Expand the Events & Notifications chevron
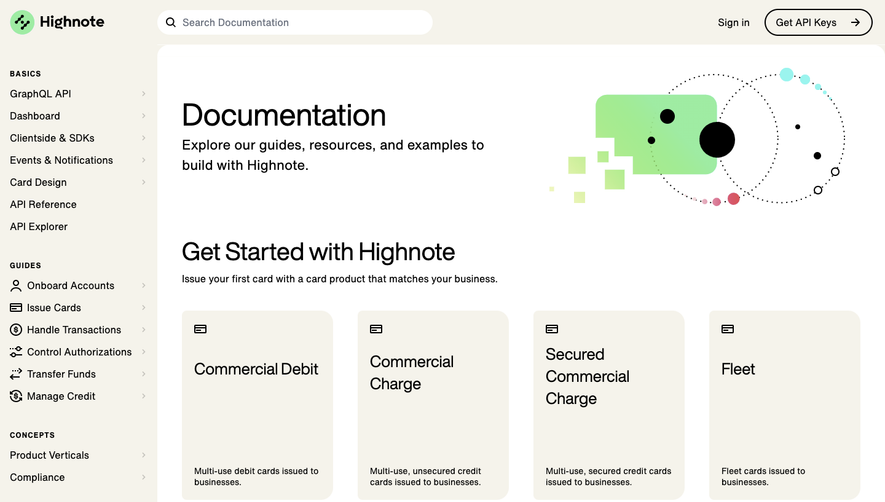 pyautogui.click(x=143, y=160)
